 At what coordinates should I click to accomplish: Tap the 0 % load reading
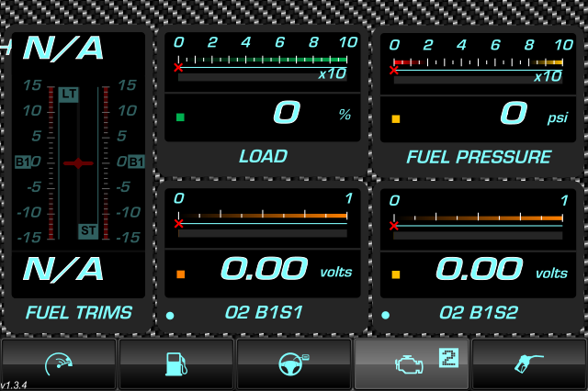(287, 112)
